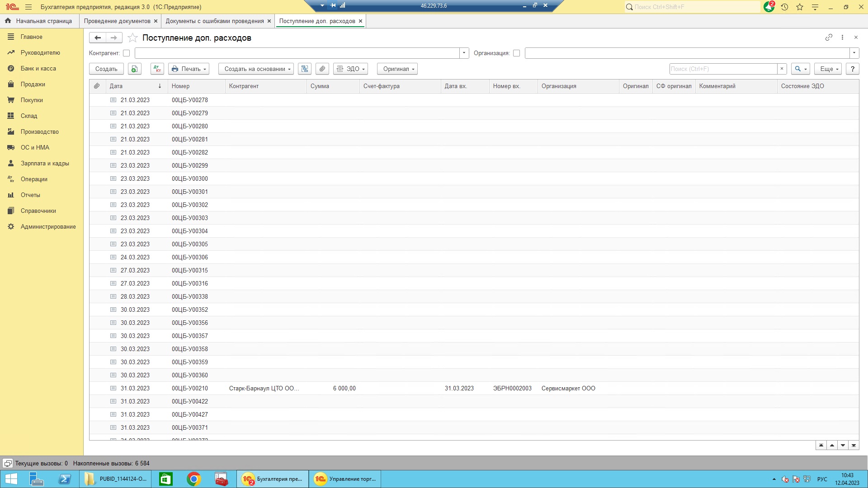Open the calls window icon in status bar
The image size is (868, 488).
tap(8, 463)
